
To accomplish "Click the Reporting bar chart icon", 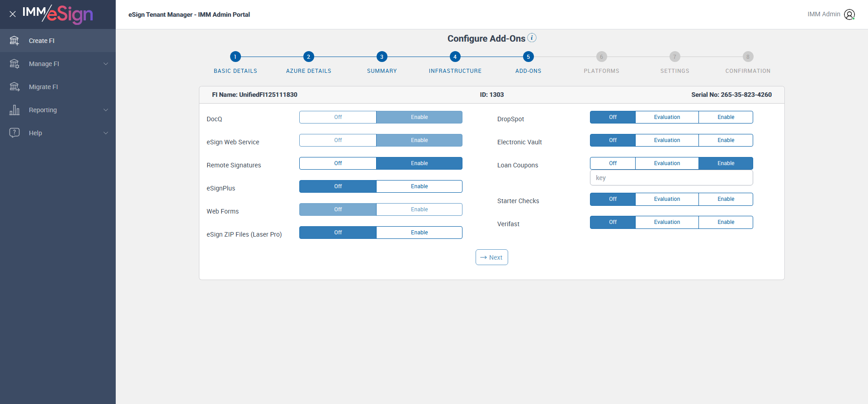I will coord(14,110).
